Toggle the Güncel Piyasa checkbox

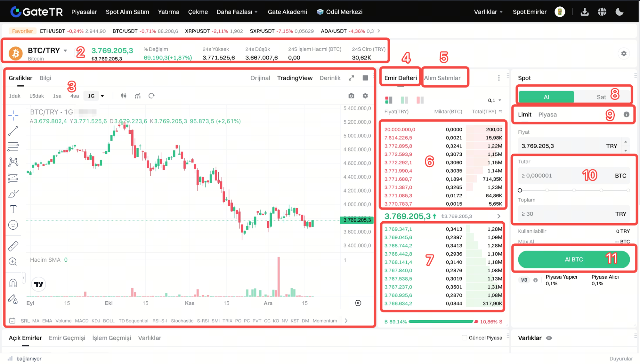point(464,338)
